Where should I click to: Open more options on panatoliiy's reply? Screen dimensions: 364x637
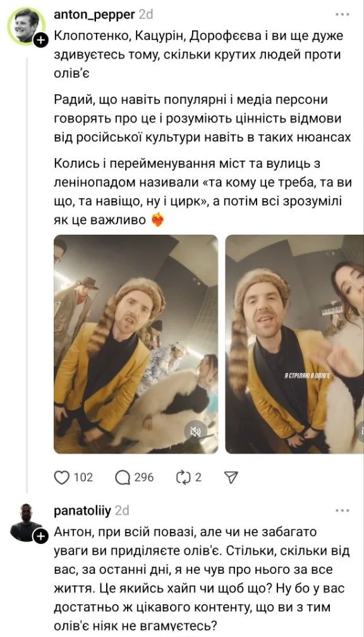[x=342, y=510]
